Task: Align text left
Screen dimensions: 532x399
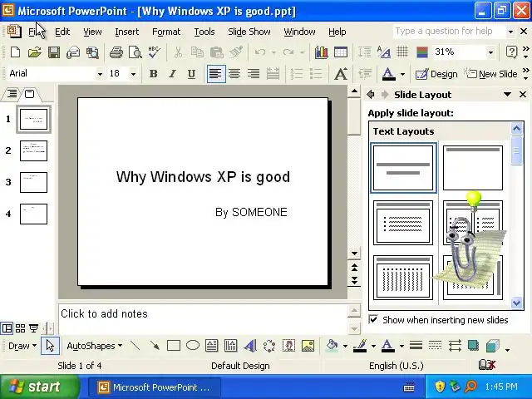Action: tap(216, 74)
